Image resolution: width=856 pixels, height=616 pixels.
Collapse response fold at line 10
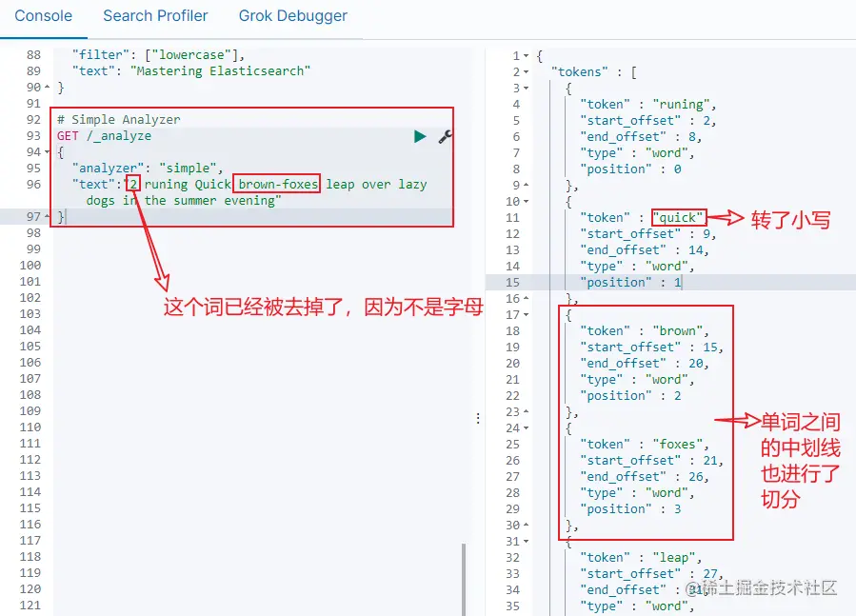pos(526,202)
